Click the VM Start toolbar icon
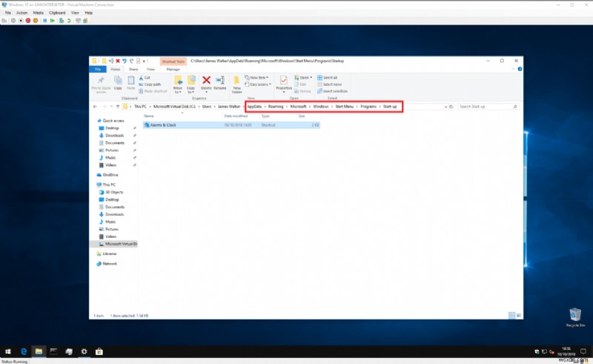Screen dimensions: 593x364 [x=13, y=21]
